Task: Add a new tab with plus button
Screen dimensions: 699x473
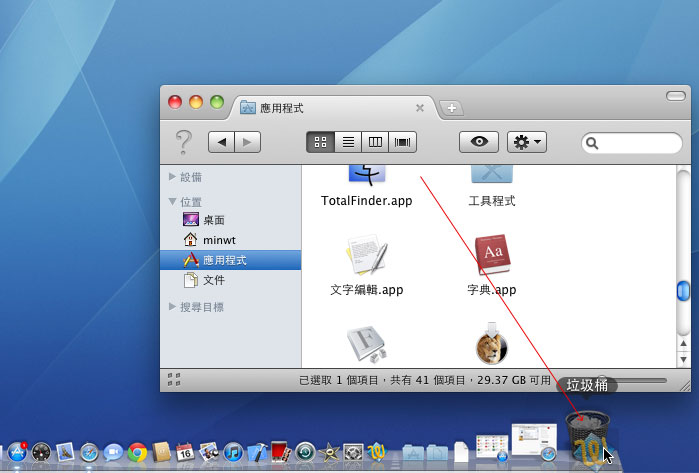Action: pos(452,108)
